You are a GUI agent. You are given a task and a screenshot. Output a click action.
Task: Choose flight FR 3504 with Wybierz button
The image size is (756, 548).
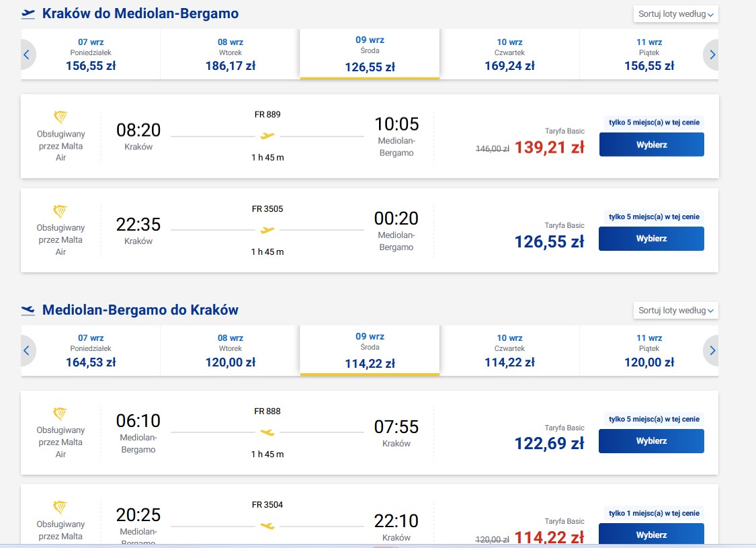(x=651, y=535)
